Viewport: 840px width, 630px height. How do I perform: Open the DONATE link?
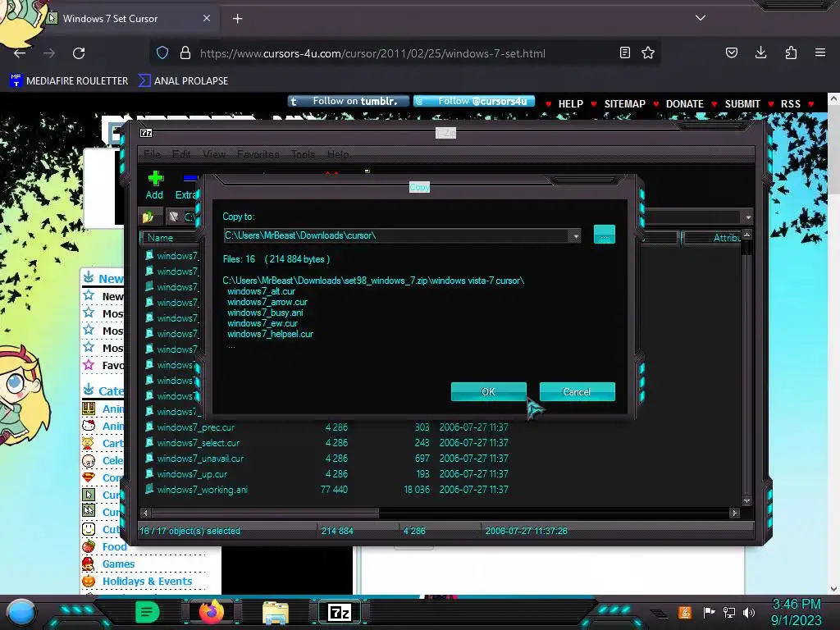[685, 104]
